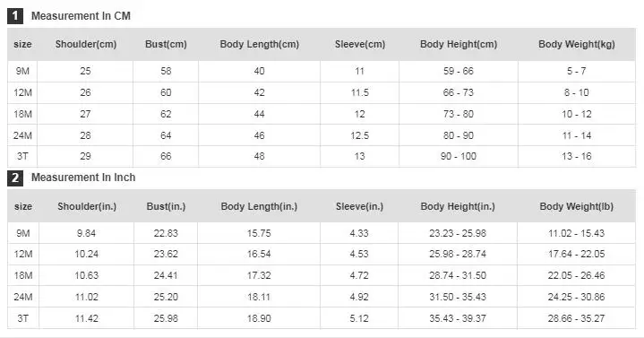Select the 12.5 sleeve value cell
This screenshot has width=644, height=338.
pyautogui.click(x=360, y=135)
